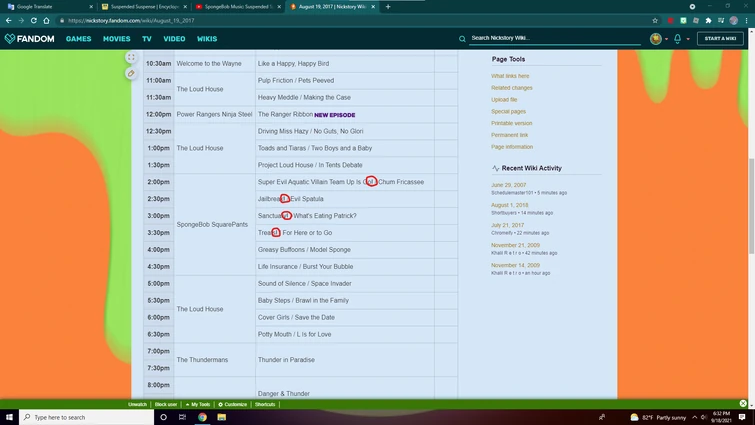This screenshot has width=755, height=425.
Task: Click Customize in the bottom toolbar
Action: [x=233, y=404]
